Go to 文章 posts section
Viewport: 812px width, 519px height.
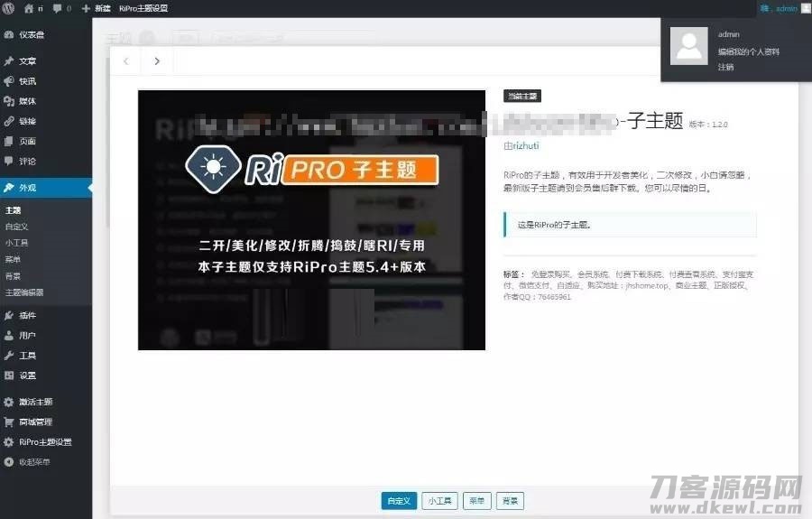coord(27,61)
